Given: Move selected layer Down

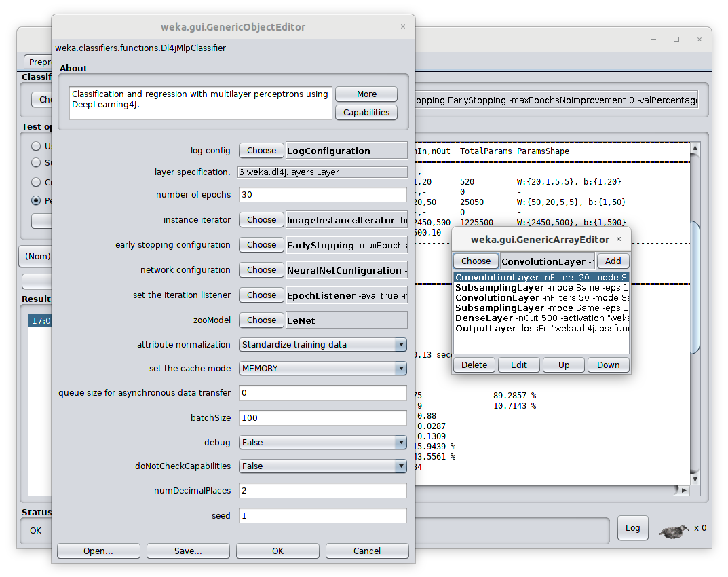Looking at the screenshot, I should coord(608,365).
